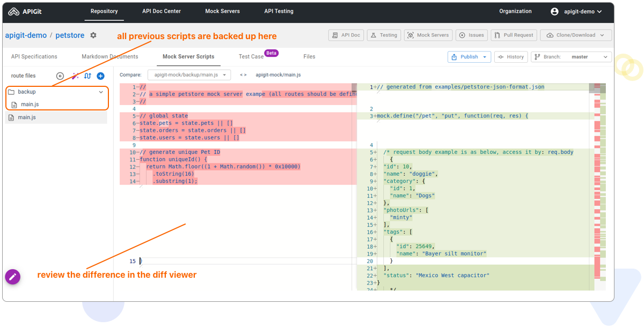Image resolution: width=644 pixels, height=334 pixels.
Task: Switch to the Files tab
Action: [x=309, y=56]
